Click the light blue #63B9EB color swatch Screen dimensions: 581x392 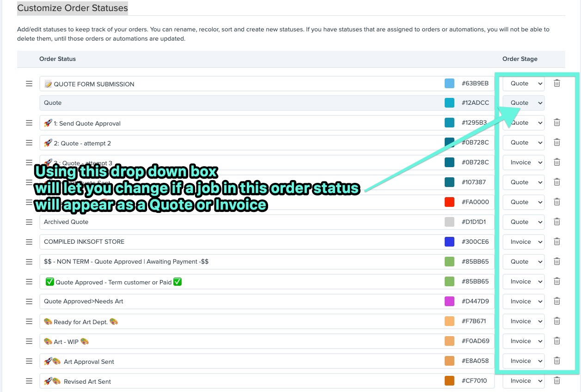pyautogui.click(x=449, y=83)
